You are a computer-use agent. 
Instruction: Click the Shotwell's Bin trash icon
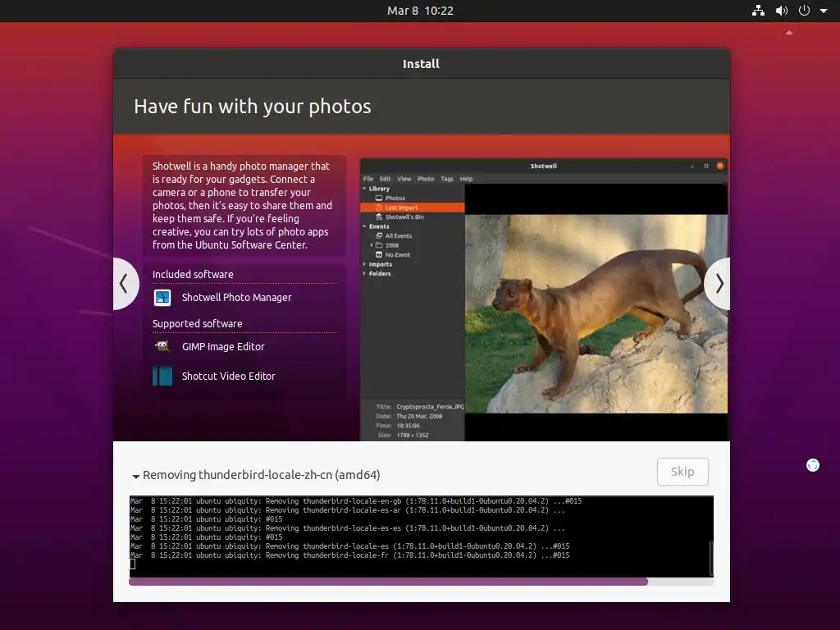[x=379, y=217]
